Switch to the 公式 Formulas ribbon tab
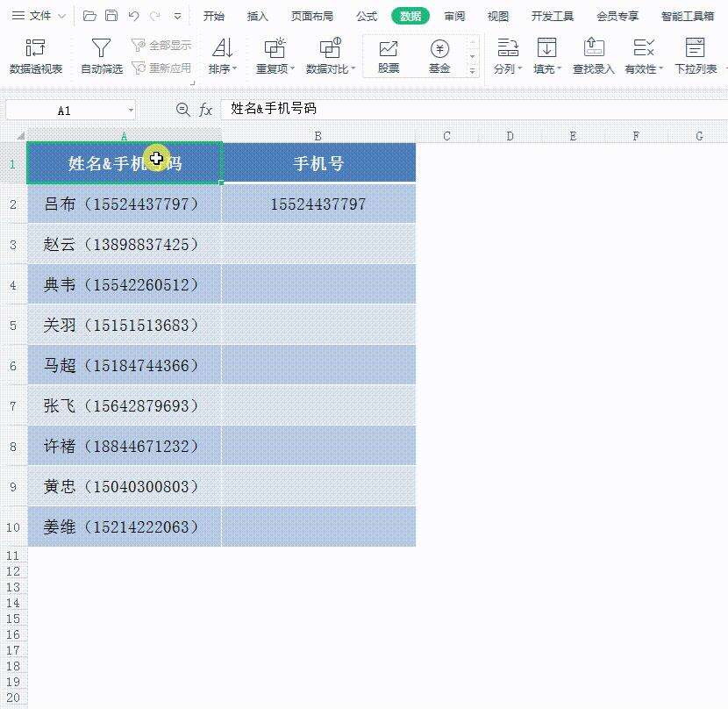The width and height of the screenshot is (728, 709). pyautogui.click(x=367, y=15)
